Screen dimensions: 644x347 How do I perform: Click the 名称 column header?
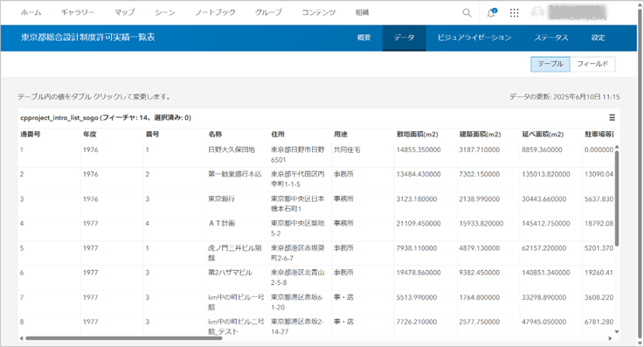pyautogui.click(x=215, y=135)
